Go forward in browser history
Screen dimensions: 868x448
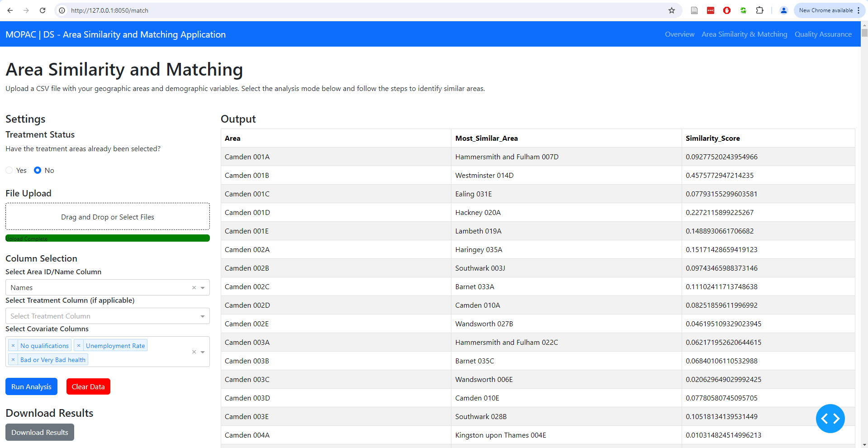(x=26, y=10)
